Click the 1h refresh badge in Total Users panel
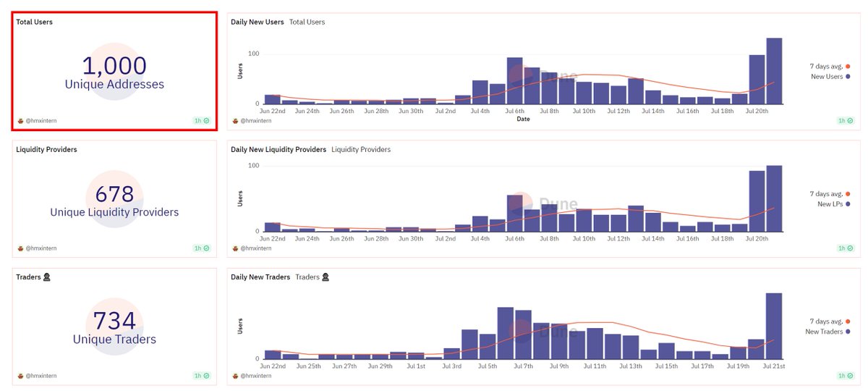Image resolution: width=868 pixels, height=391 pixels. 202,121
